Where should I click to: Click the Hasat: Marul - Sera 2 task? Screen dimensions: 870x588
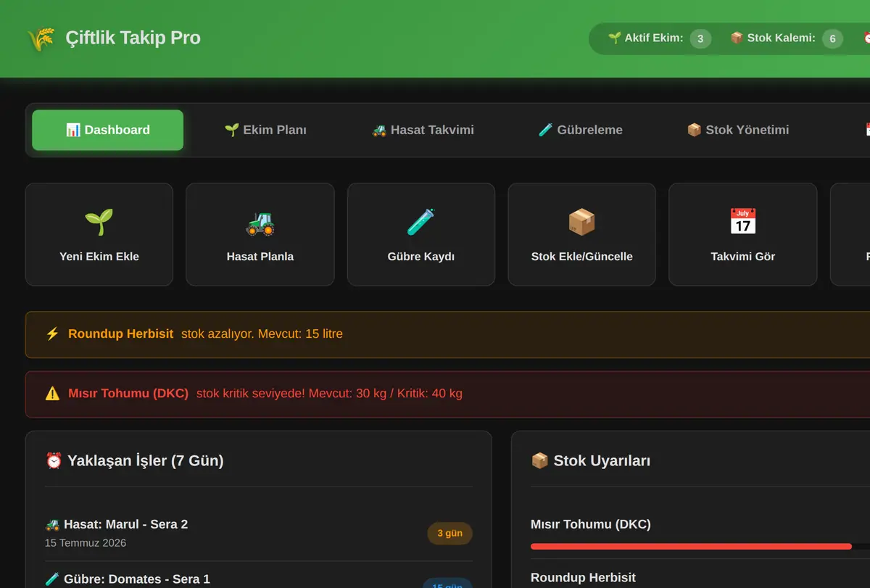125,524
